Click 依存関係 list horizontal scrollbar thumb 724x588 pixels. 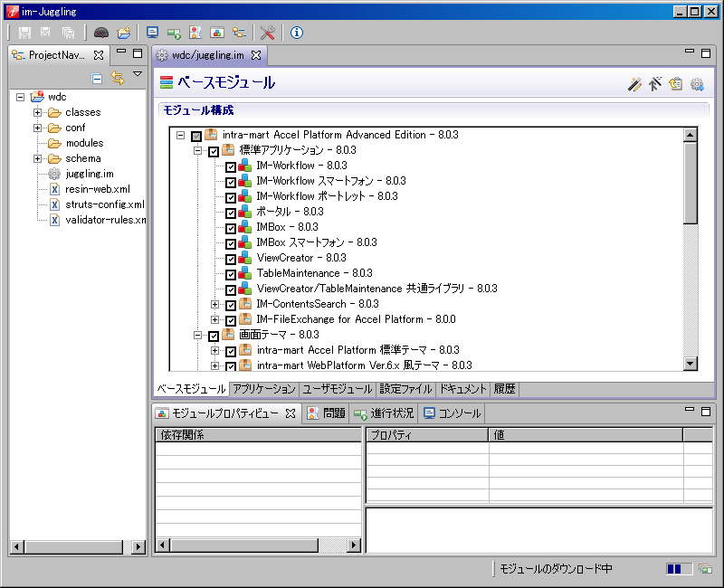coord(244,545)
